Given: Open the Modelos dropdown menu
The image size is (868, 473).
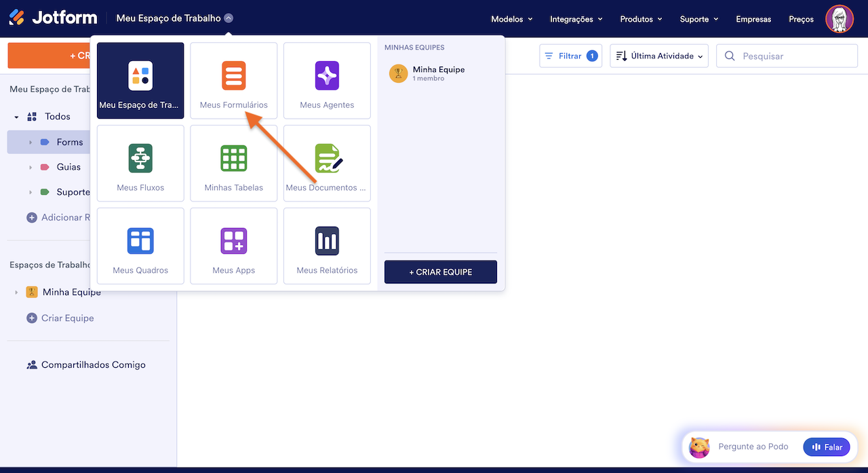Looking at the screenshot, I should (512, 19).
